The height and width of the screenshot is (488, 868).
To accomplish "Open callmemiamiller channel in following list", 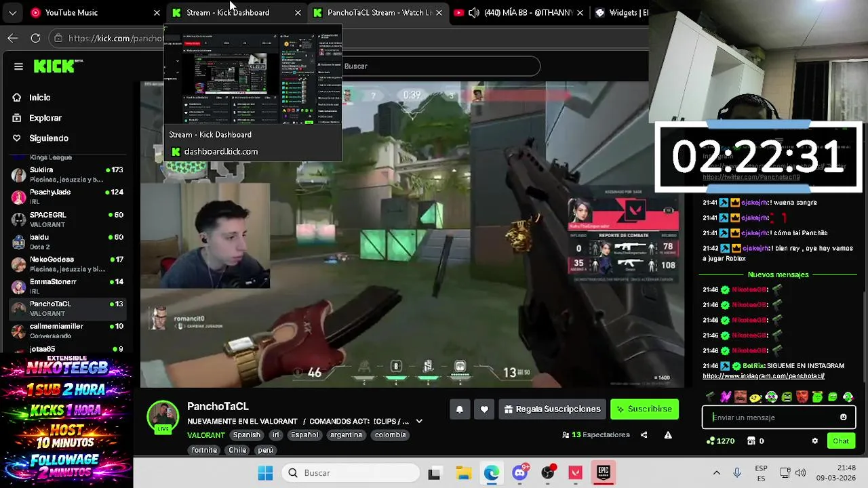I will 68,331.
